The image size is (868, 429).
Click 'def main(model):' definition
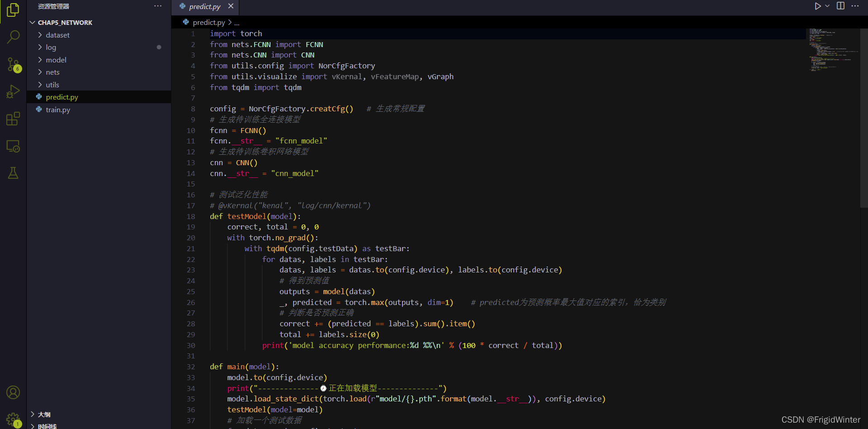click(x=244, y=367)
